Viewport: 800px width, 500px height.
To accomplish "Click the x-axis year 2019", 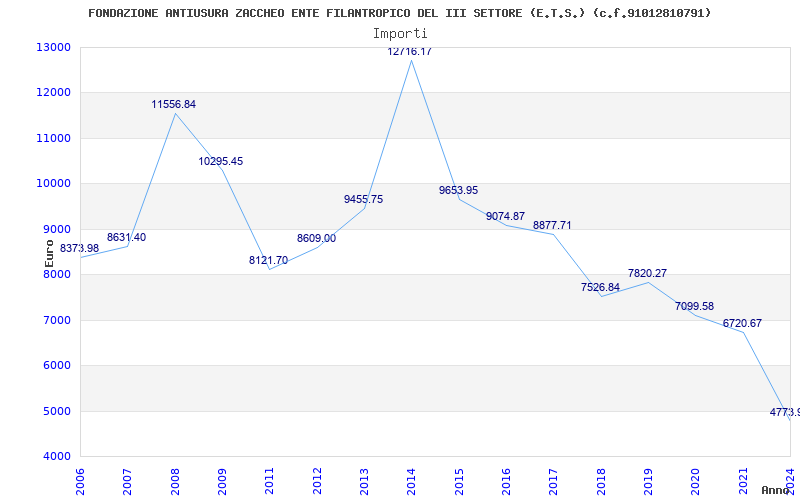I will (x=648, y=481).
